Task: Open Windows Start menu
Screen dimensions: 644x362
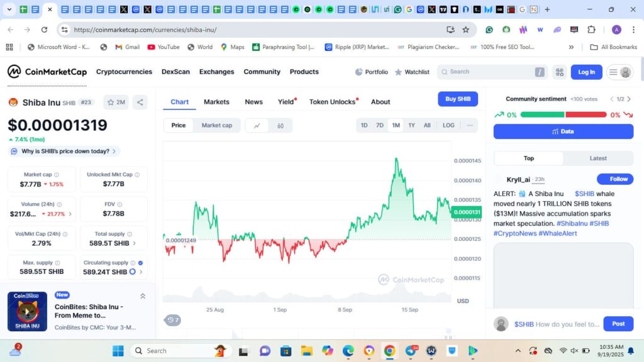Action: [x=118, y=351]
